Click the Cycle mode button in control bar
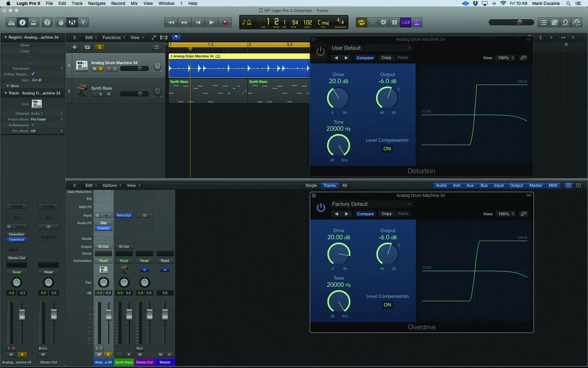 (x=361, y=22)
